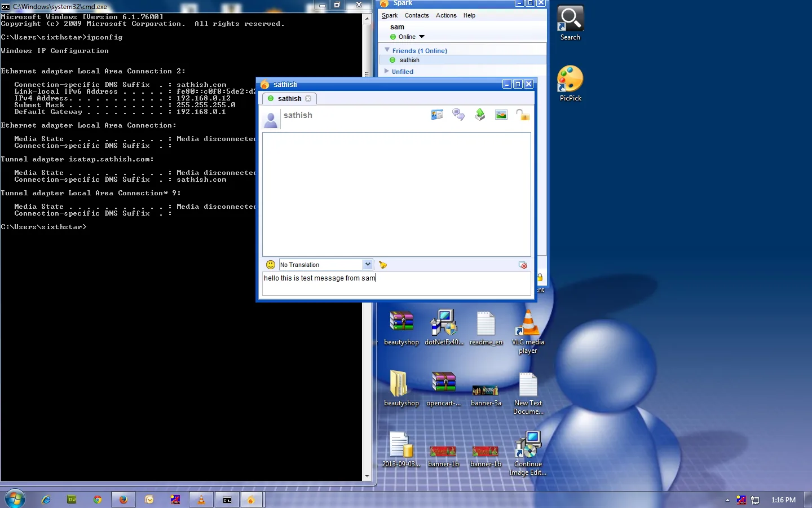Change the Online status dropdown in Spark
Screen dimensions: 812x508
coord(407,37)
